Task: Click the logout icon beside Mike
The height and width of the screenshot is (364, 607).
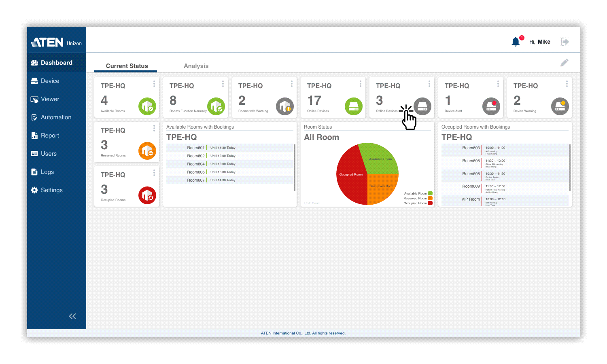Action: click(565, 42)
